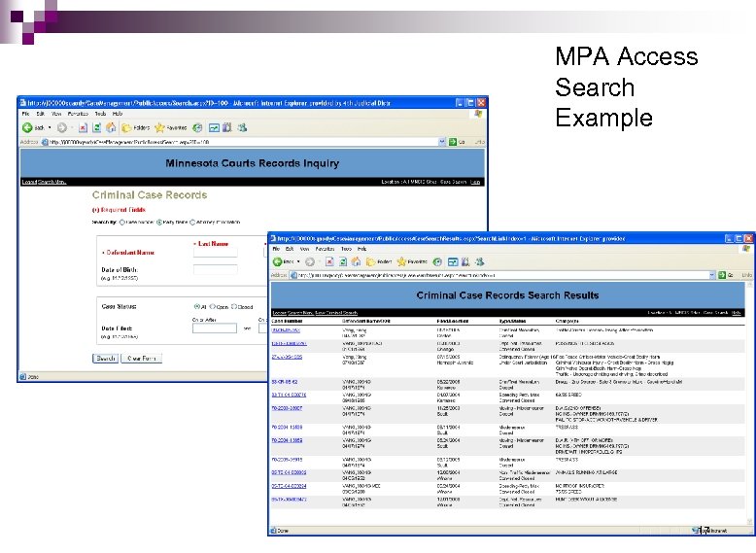
Task: Click the toolbar icon right of History in Records Inquiry
Action: tap(214, 127)
